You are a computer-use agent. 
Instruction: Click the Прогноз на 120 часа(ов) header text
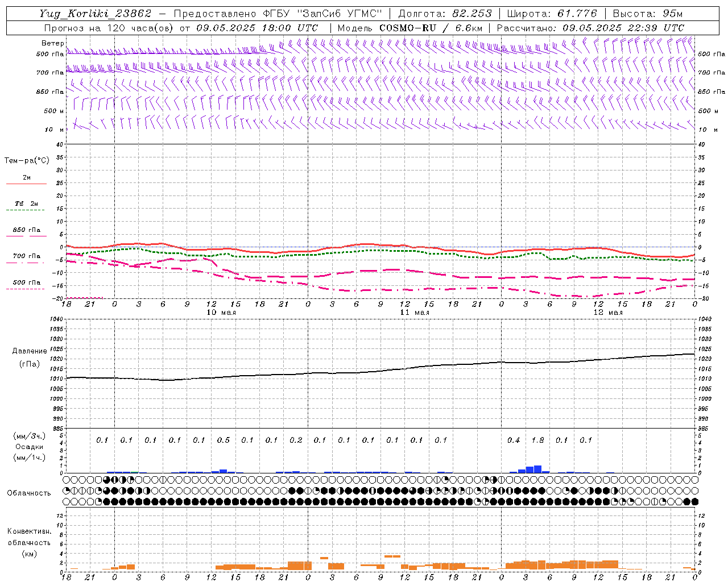(x=109, y=28)
